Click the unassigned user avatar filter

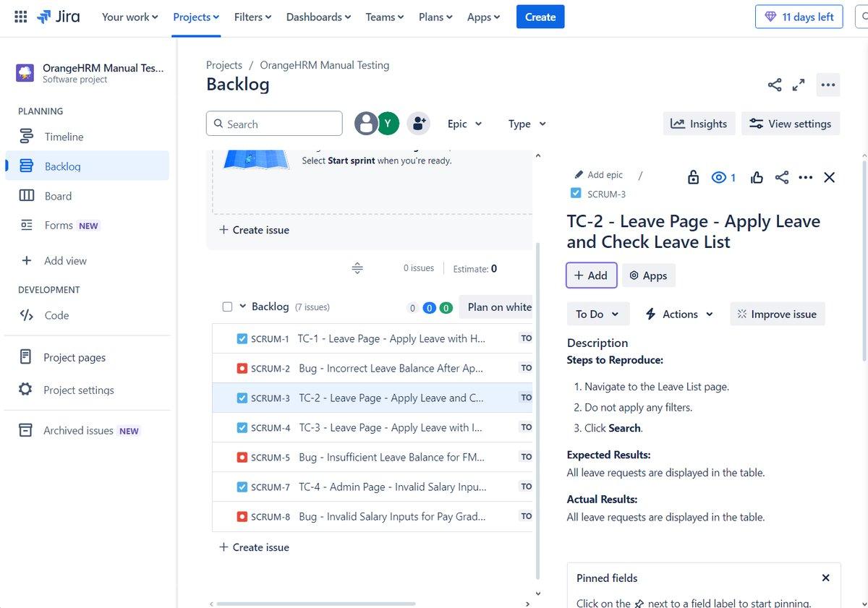coord(366,124)
